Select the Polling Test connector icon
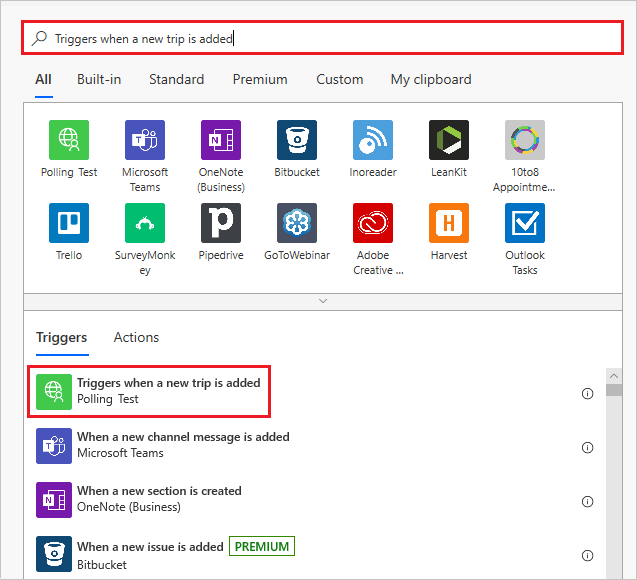This screenshot has height=580, width=637. tap(69, 140)
